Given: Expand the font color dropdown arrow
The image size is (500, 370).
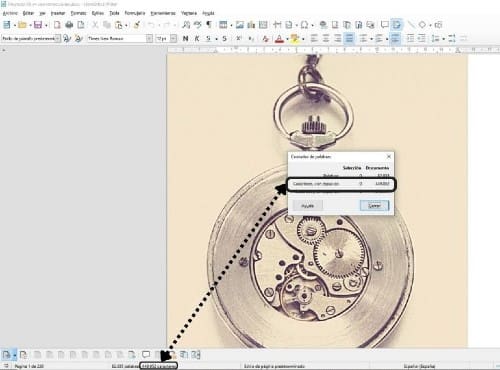Looking at the screenshot, I should coord(287,39).
